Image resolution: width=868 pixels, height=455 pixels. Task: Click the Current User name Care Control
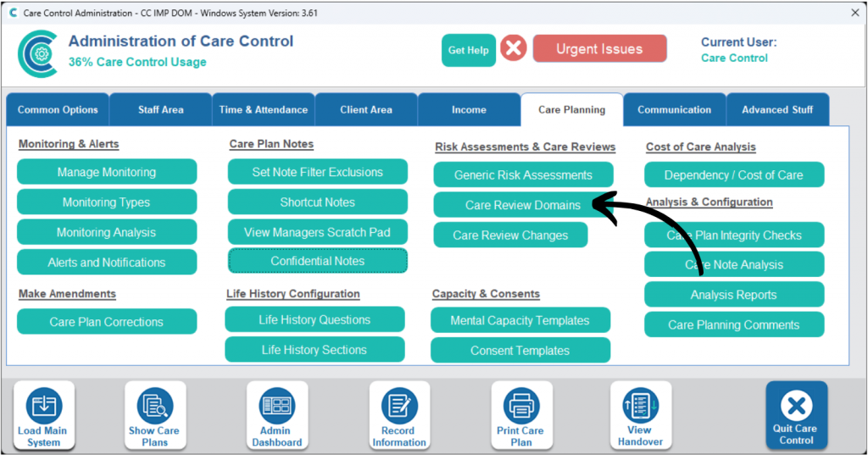(x=734, y=58)
